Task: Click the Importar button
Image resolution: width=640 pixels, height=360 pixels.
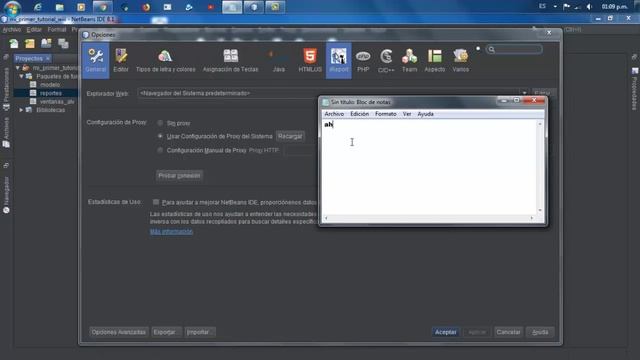Action: [199, 332]
